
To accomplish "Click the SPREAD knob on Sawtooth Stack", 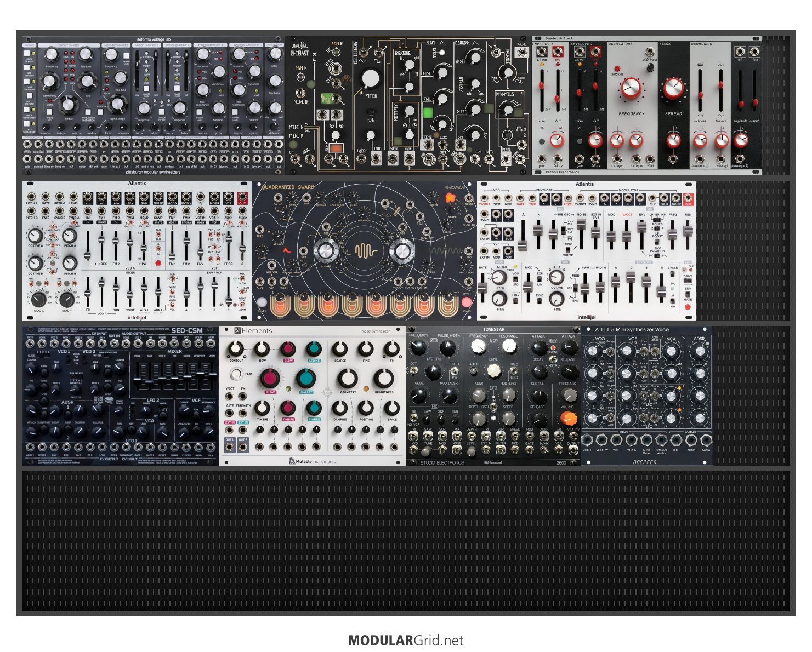I will click(x=673, y=89).
